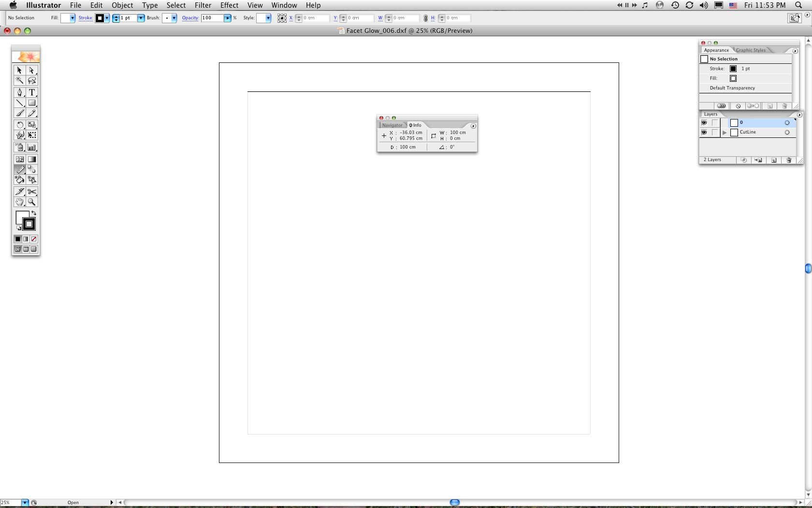
Task: Select the Line Segment tool
Action: (19, 103)
